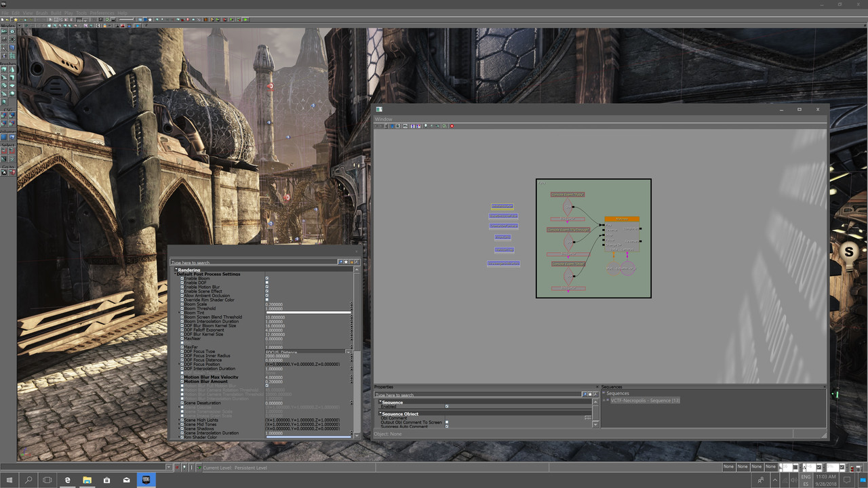This screenshot has height=488, width=868.
Task: Click the star favorites icon in Rendering properties search
Action: tap(346, 262)
